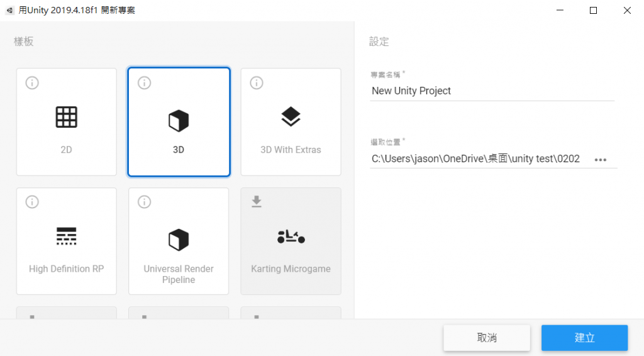This screenshot has height=356, width=644.
Task: Download the Karting Microgame template
Action: [x=257, y=202]
